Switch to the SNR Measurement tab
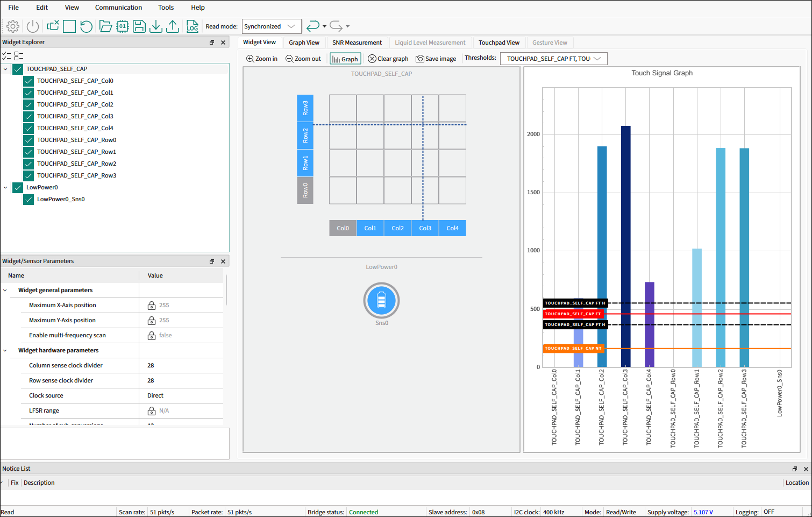 pos(357,43)
